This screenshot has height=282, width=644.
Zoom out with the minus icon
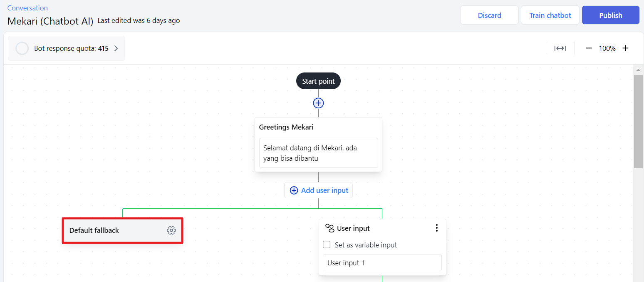coord(589,48)
